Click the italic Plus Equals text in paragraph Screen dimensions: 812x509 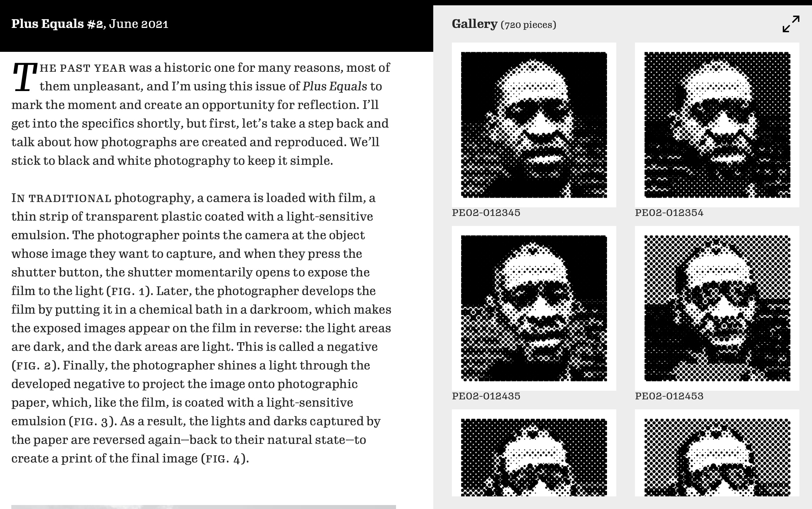coord(335,86)
